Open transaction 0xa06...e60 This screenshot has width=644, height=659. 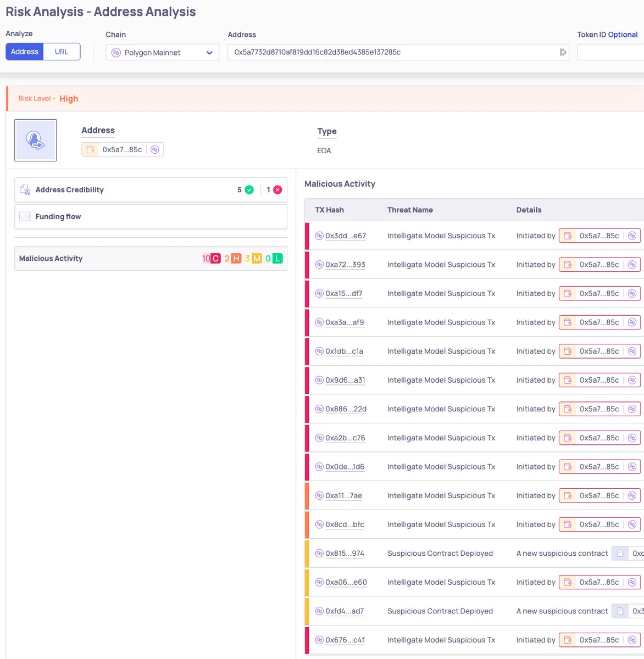coord(346,582)
